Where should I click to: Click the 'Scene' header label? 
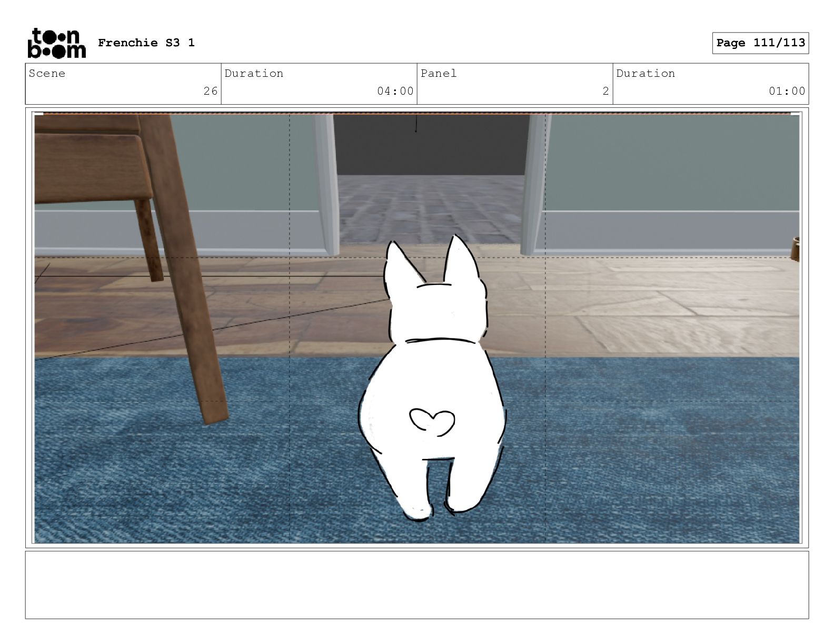pos(47,73)
